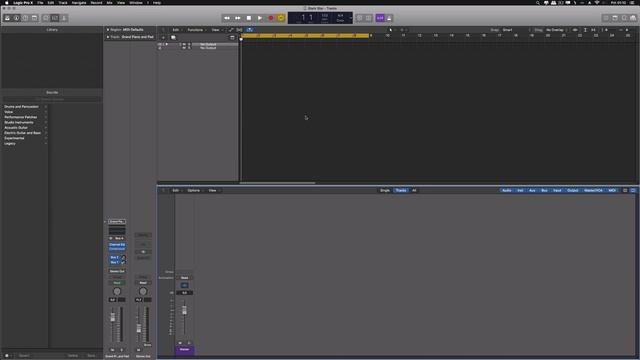Toggle the Metronome button

pos(389,18)
